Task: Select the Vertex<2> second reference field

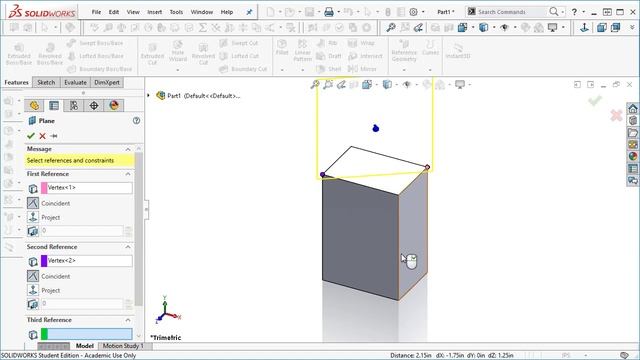Action: click(x=87, y=261)
